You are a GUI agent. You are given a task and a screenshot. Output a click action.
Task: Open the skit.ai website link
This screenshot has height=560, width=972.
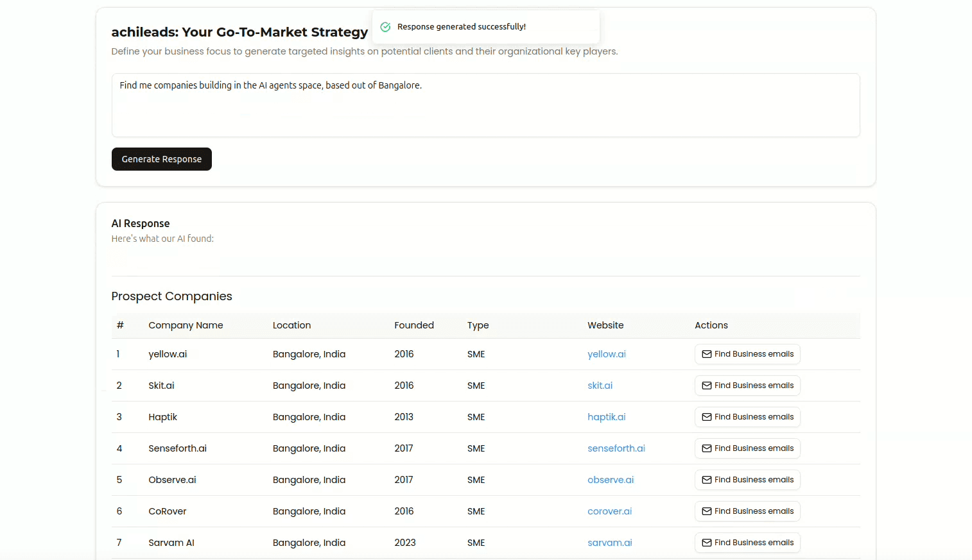[x=600, y=385]
